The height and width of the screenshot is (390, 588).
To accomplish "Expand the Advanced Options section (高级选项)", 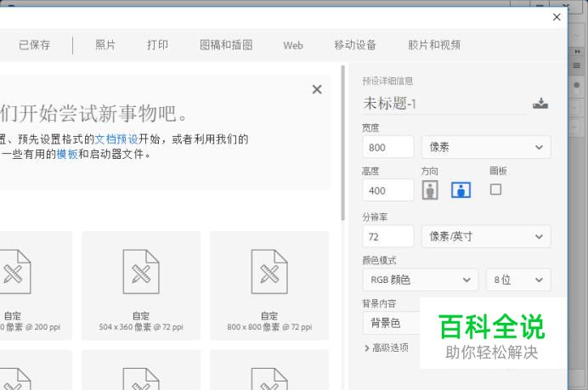I will pos(387,348).
